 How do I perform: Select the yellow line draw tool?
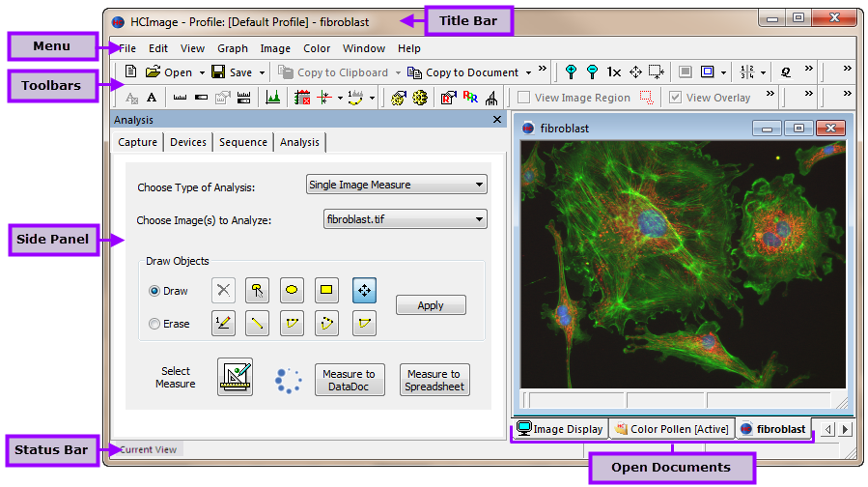pyautogui.click(x=257, y=324)
